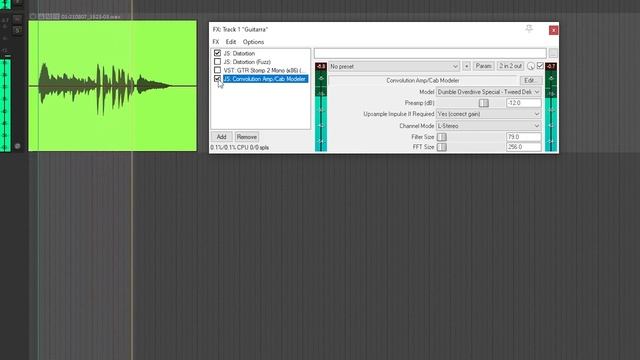Open the Upsample Impulse If Required dropdown
Screen dimensions: 640x360
[489, 114]
